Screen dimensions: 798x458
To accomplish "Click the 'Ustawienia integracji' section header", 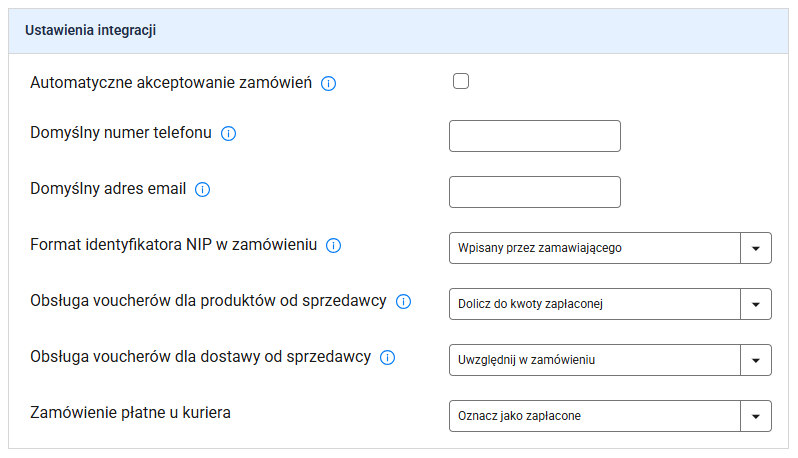I will (90, 31).
